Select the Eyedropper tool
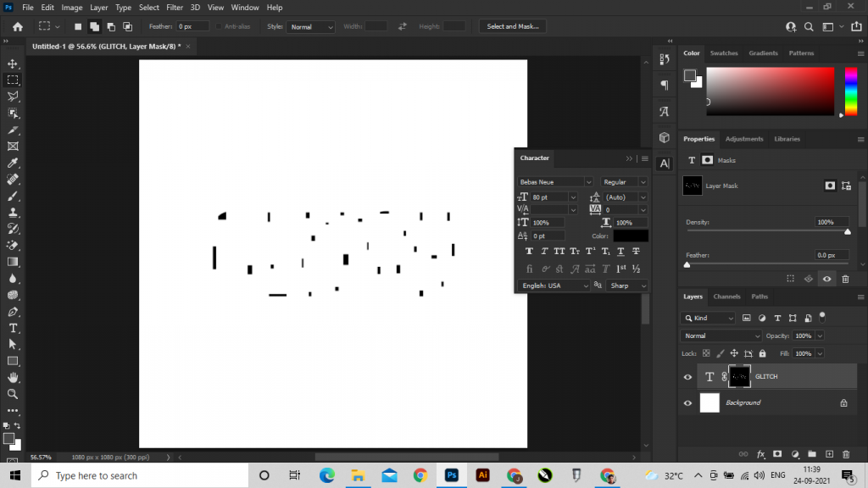The height and width of the screenshot is (488, 868). (x=13, y=163)
